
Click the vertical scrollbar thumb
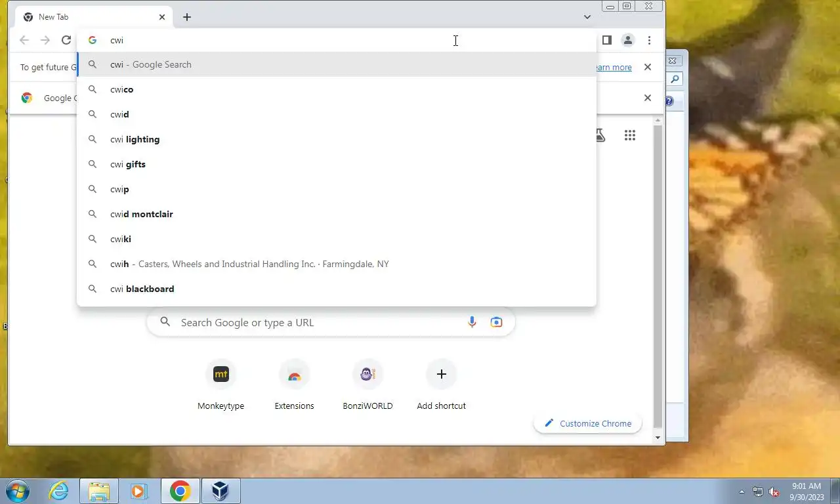click(658, 276)
